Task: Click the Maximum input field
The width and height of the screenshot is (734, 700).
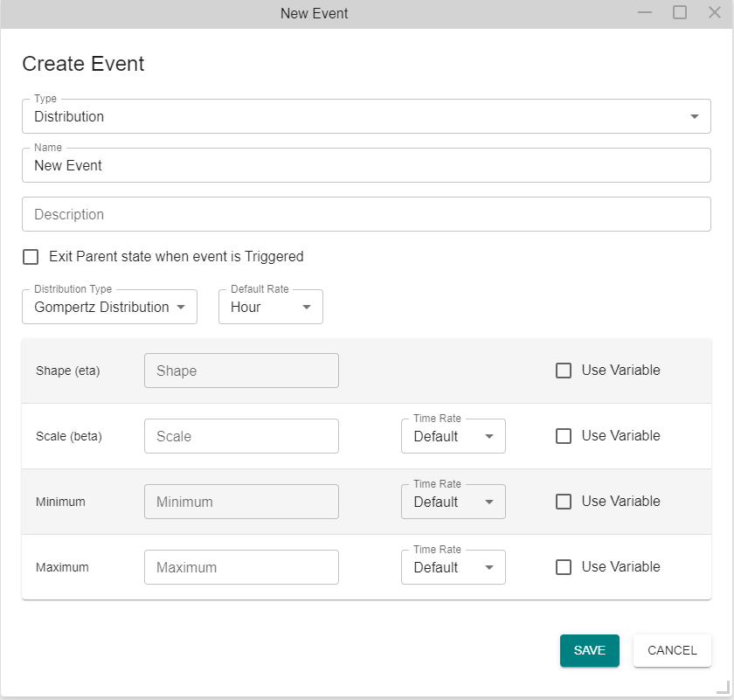Action: [241, 567]
